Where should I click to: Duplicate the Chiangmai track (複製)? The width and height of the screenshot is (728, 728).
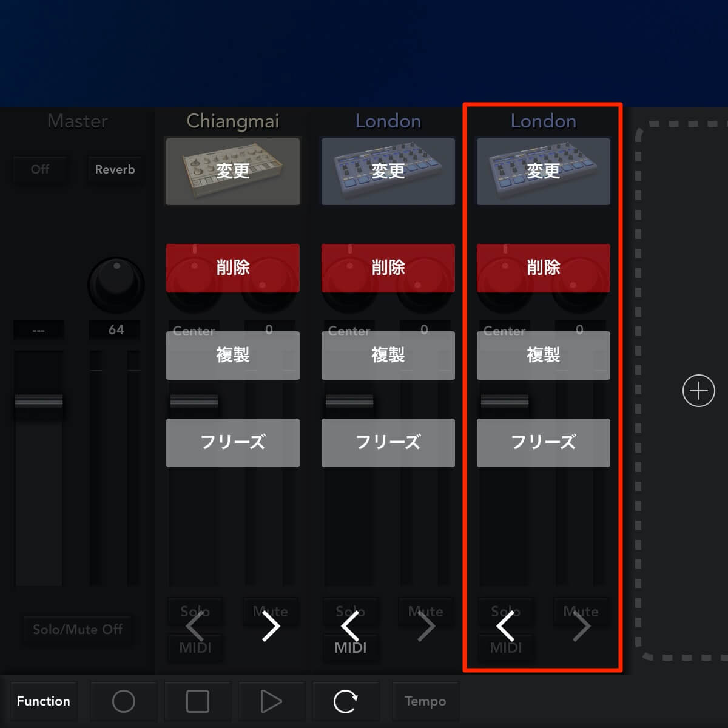(233, 356)
